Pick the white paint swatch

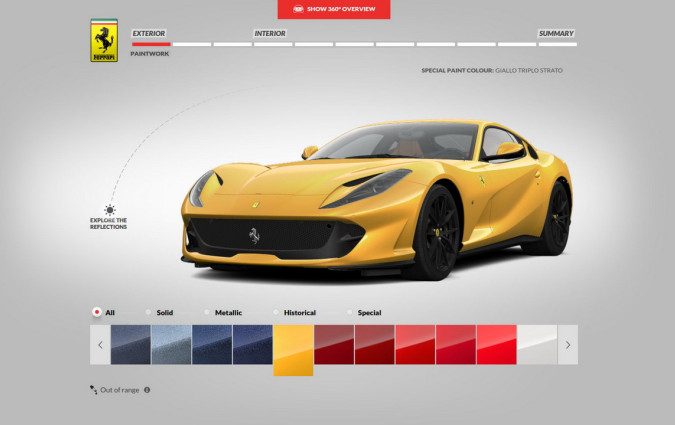click(x=537, y=344)
